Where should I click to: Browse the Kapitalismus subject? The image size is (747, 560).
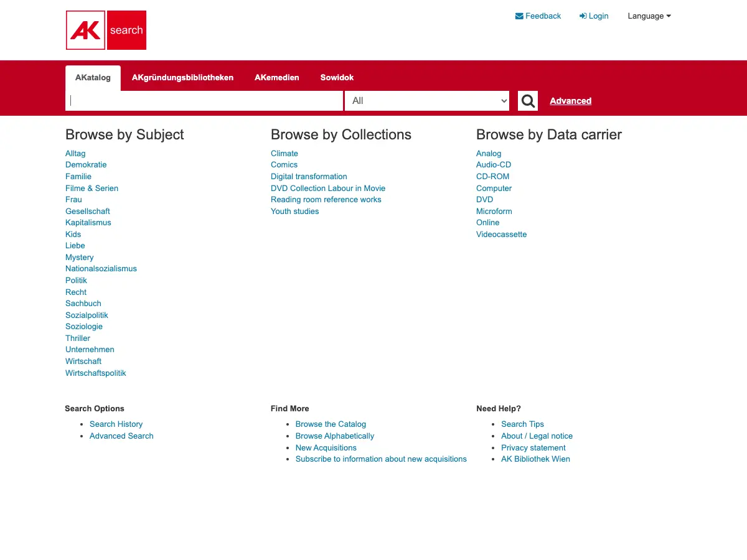coord(88,223)
